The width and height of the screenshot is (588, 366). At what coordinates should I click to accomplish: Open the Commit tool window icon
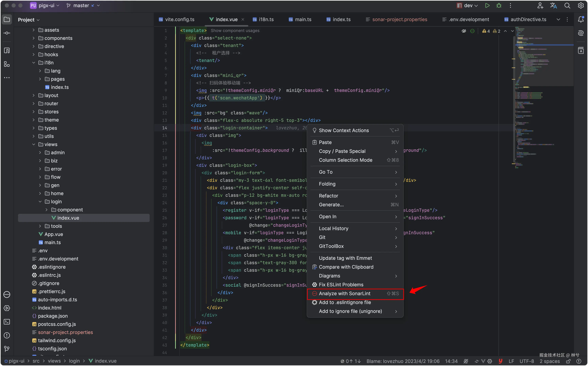pos(7,33)
